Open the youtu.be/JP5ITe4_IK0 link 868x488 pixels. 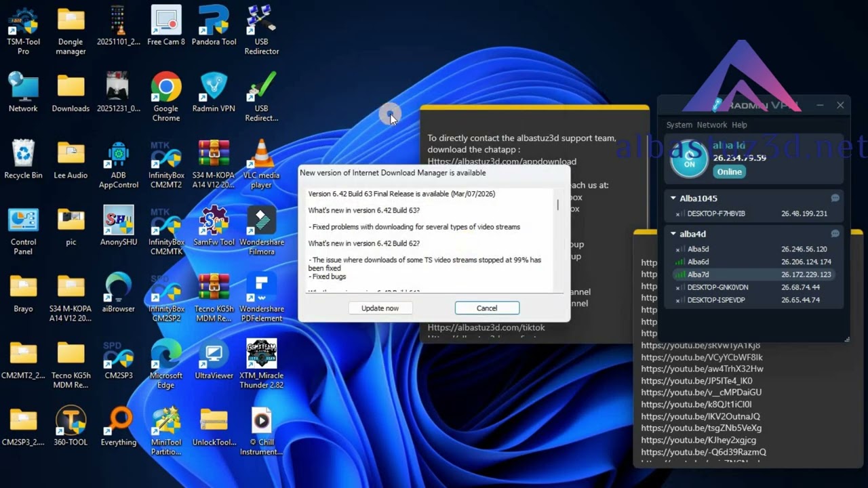coord(696,381)
